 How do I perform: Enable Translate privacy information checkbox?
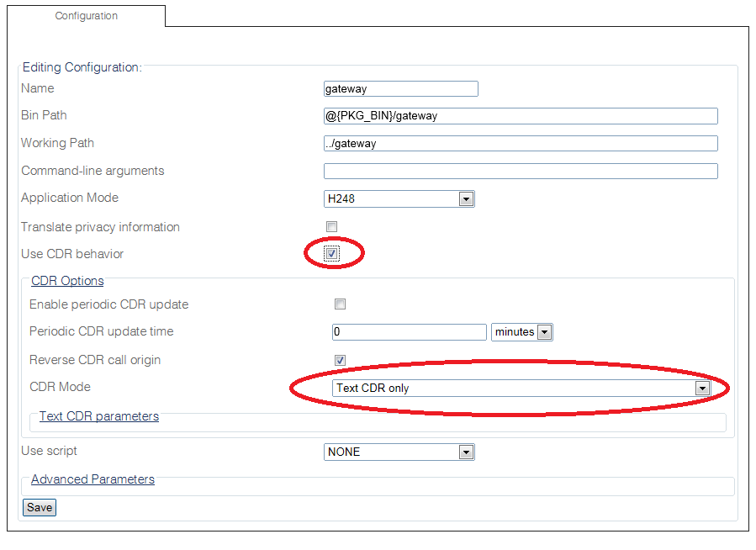pos(332,227)
